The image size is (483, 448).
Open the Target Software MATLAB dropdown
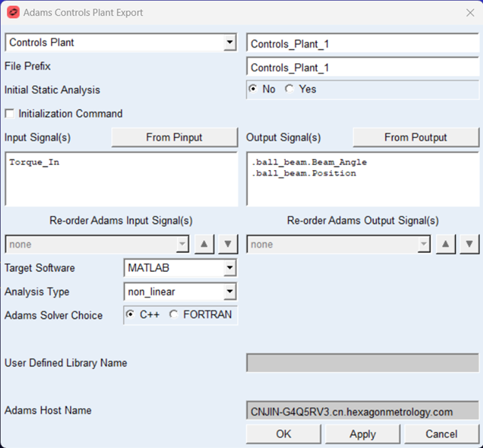tap(229, 268)
